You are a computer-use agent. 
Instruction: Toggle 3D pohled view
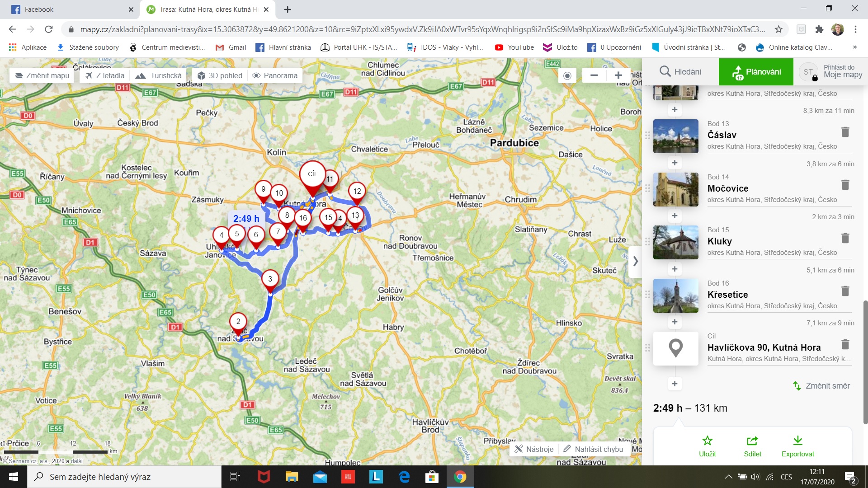click(x=220, y=75)
